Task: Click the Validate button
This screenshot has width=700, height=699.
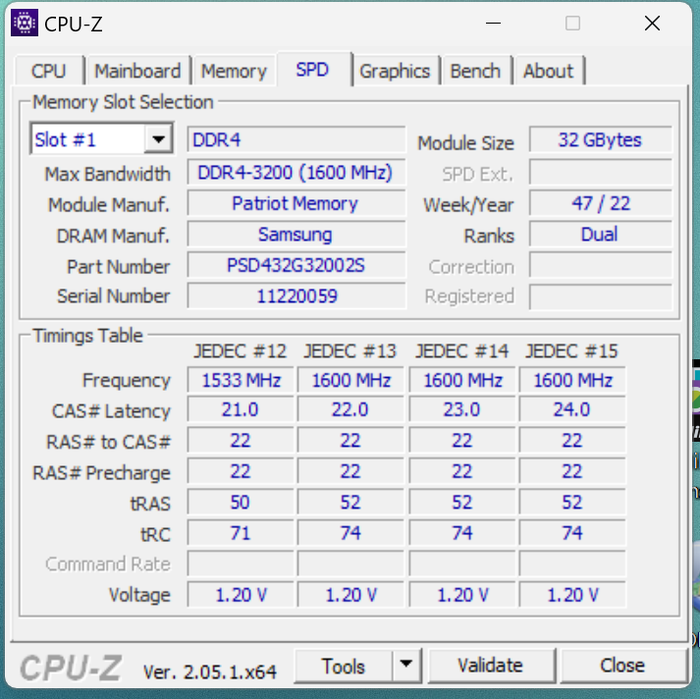Action: pos(491,666)
